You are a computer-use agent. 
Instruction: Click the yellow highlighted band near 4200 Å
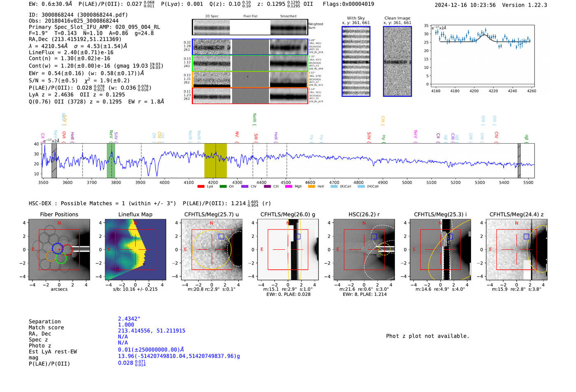tap(216, 160)
